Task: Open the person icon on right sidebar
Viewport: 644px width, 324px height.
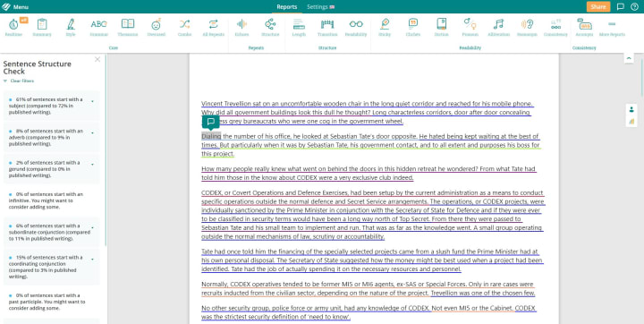Action: coord(631,110)
